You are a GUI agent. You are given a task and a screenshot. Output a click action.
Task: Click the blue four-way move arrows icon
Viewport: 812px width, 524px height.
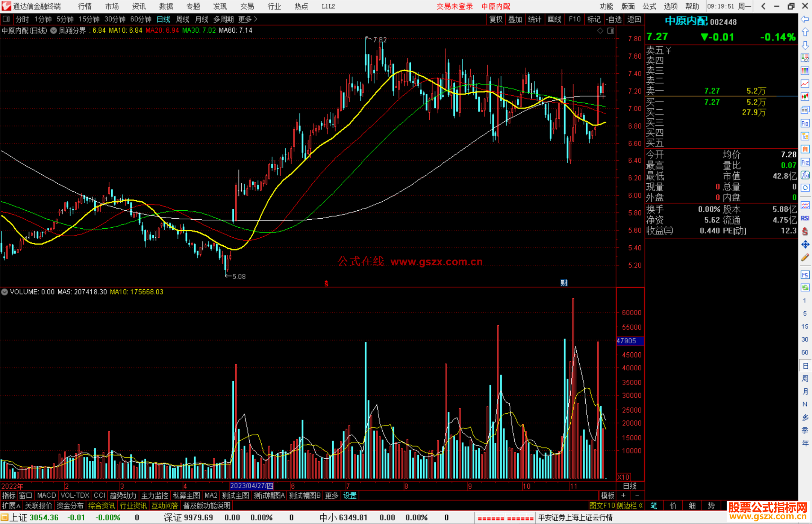click(805, 245)
